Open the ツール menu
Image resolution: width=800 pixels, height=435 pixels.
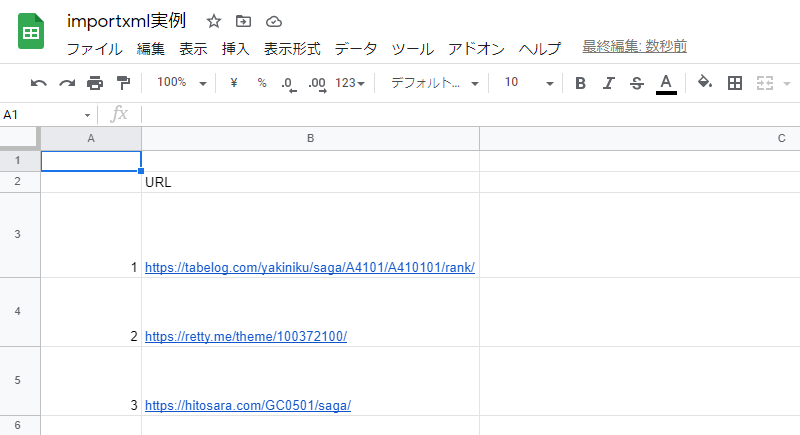click(x=412, y=49)
